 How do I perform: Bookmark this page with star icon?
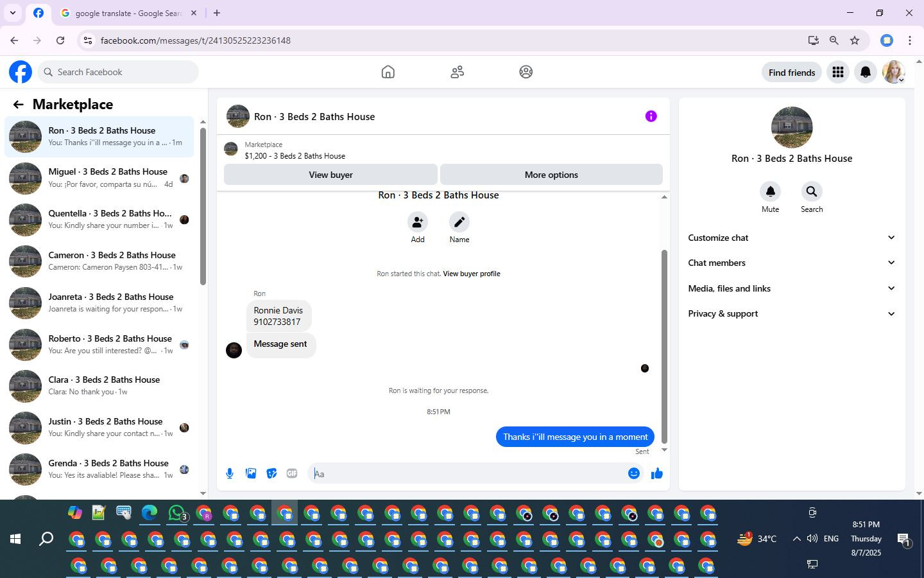tap(855, 40)
